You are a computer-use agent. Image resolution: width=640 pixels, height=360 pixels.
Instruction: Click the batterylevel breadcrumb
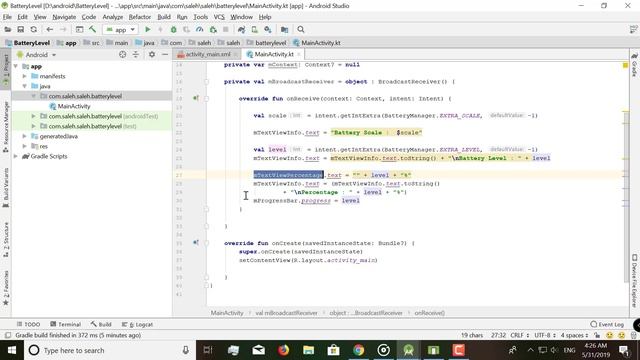click(267, 42)
